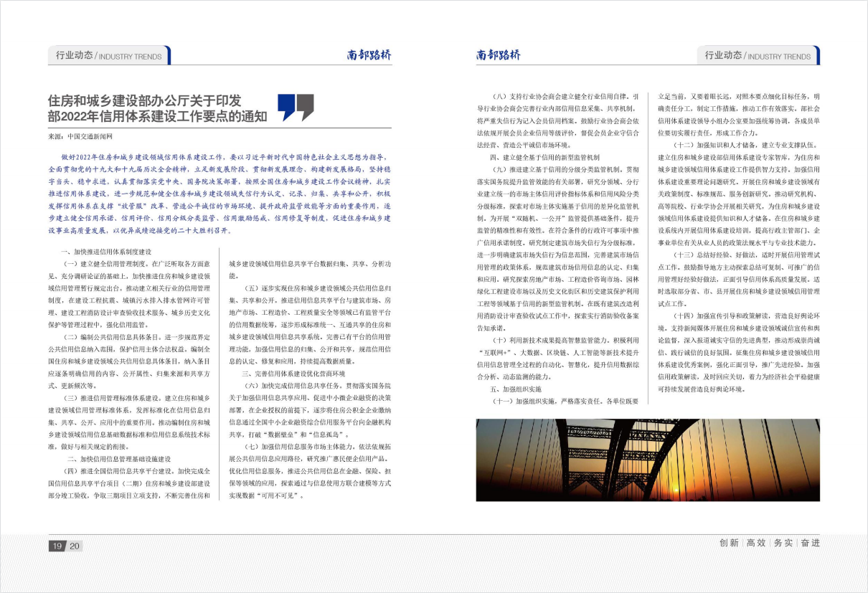Click the grey quotation mark graphic
The image size is (868, 593).
click(x=306, y=107)
